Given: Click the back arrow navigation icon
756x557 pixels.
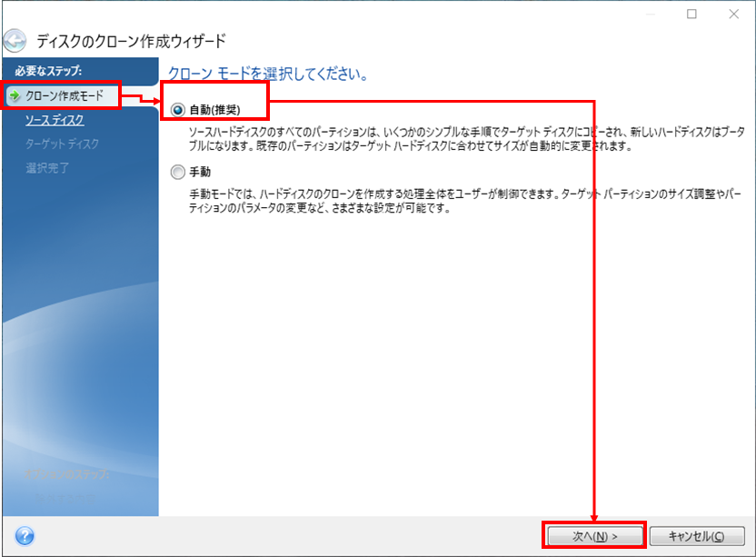Looking at the screenshot, I should pyautogui.click(x=16, y=40).
